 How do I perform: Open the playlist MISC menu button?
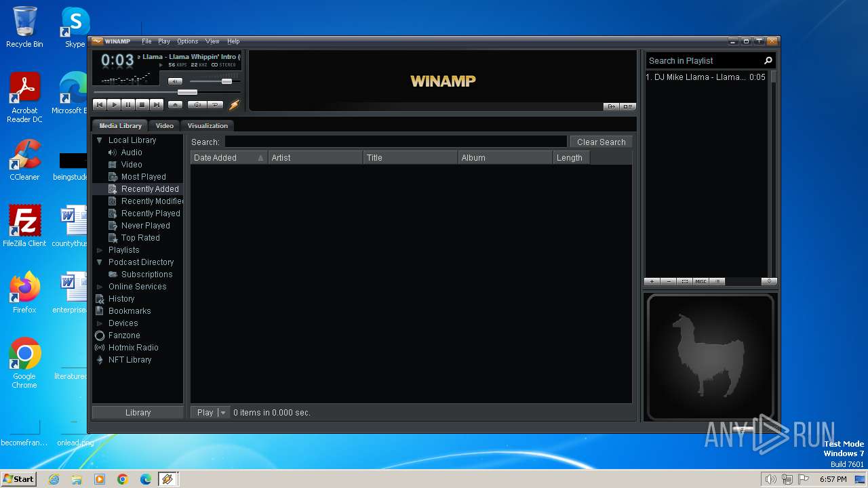[701, 281]
